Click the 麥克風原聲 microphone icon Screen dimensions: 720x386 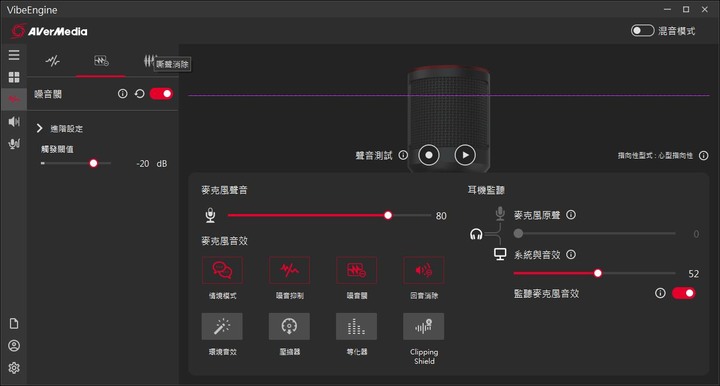click(500, 214)
